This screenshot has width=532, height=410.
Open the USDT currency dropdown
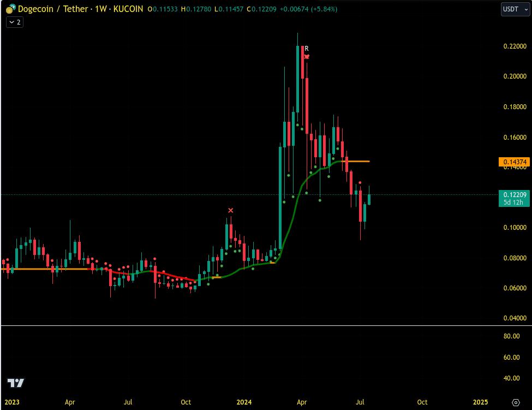click(516, 9)
